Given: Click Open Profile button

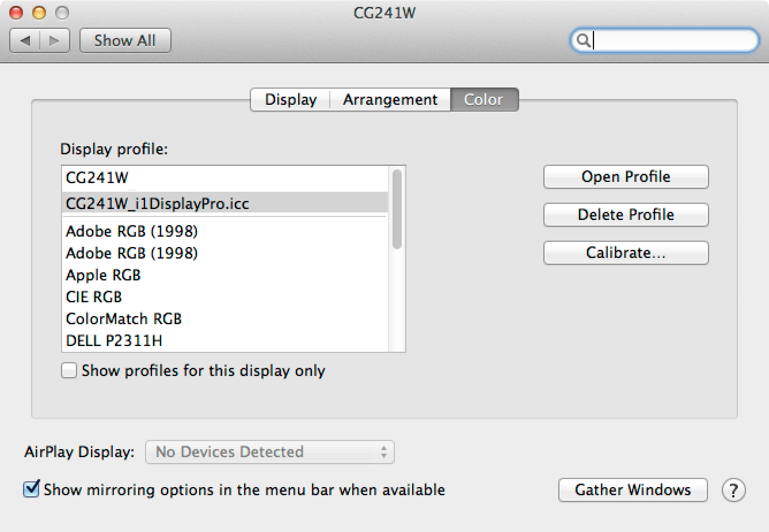Looking at the screenshot, I should coord(626,177).
